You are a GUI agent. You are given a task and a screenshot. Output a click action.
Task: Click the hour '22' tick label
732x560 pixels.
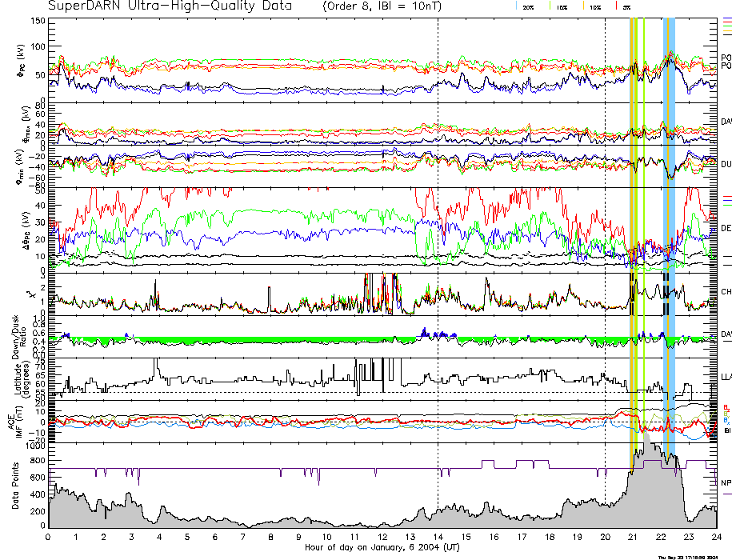[661, 537]
